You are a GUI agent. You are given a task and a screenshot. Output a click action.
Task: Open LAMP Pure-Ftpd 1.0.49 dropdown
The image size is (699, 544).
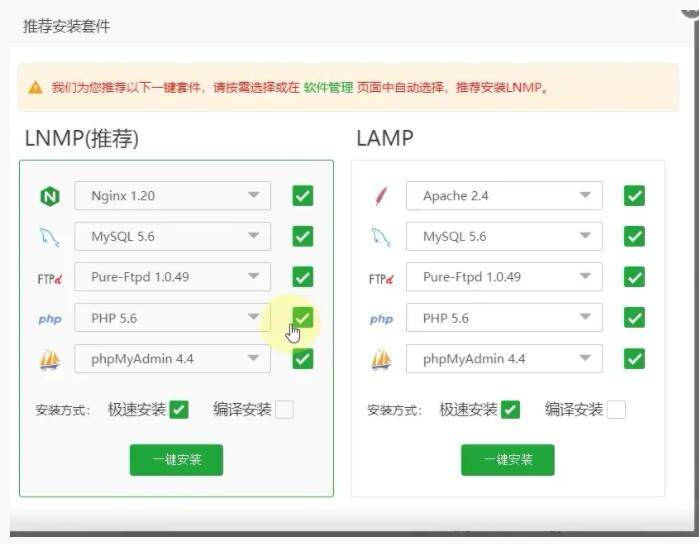click(504, 277)
